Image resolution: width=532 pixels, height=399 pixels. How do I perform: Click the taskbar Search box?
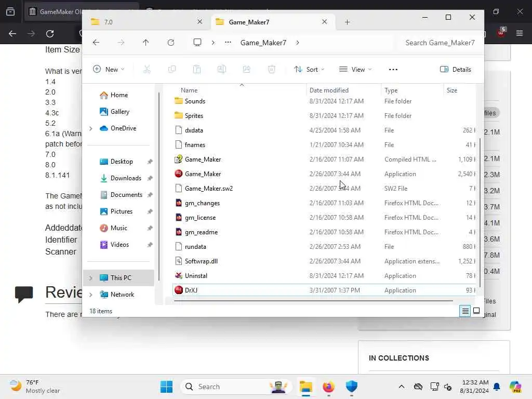pos(236,387)
